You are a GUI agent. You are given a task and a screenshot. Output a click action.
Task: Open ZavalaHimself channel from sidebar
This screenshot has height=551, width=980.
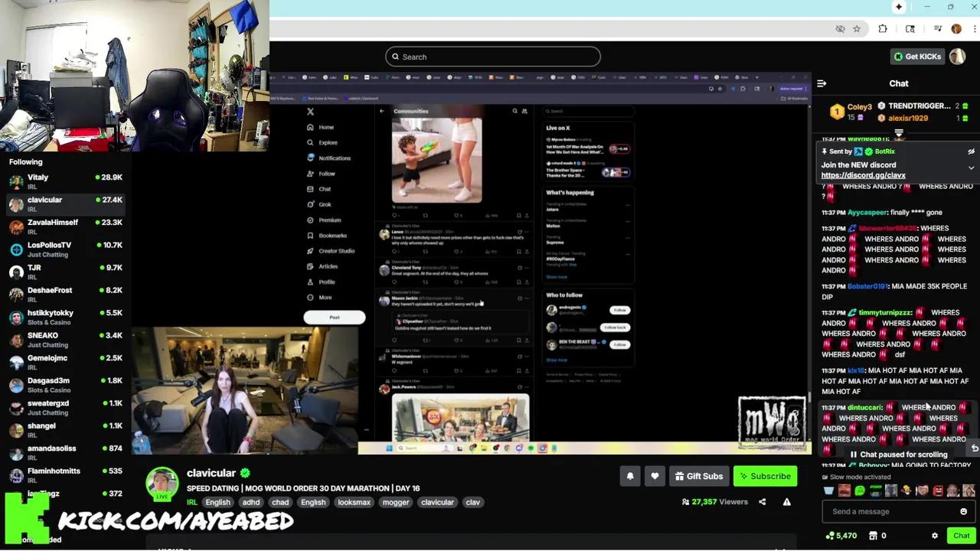pyautogui.click(x=66, y=227)
